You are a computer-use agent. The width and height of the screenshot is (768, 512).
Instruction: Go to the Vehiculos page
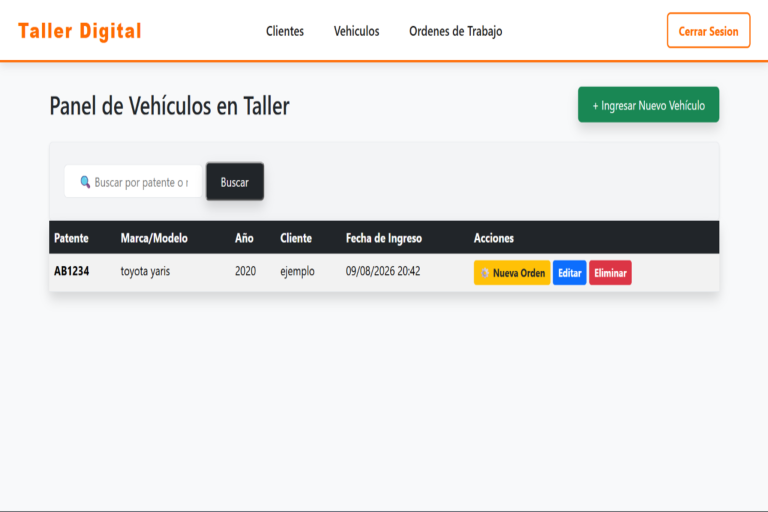[x=357, y=31]
